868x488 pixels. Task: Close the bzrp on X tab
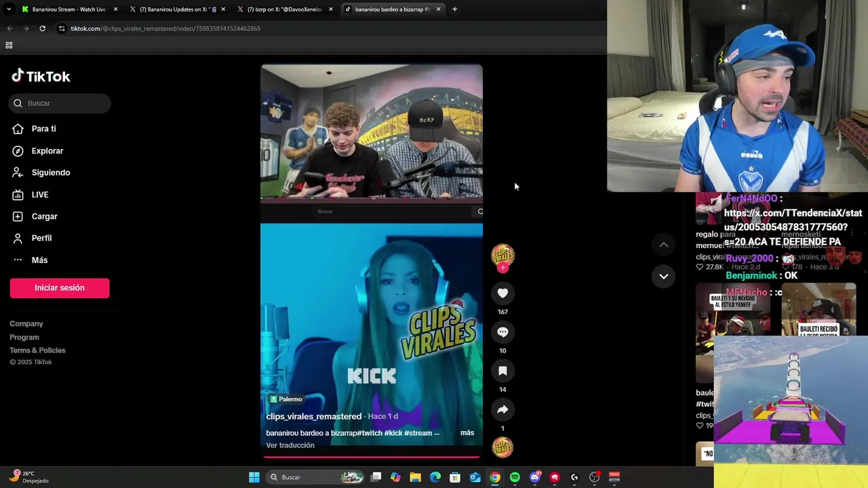point(331,9)
